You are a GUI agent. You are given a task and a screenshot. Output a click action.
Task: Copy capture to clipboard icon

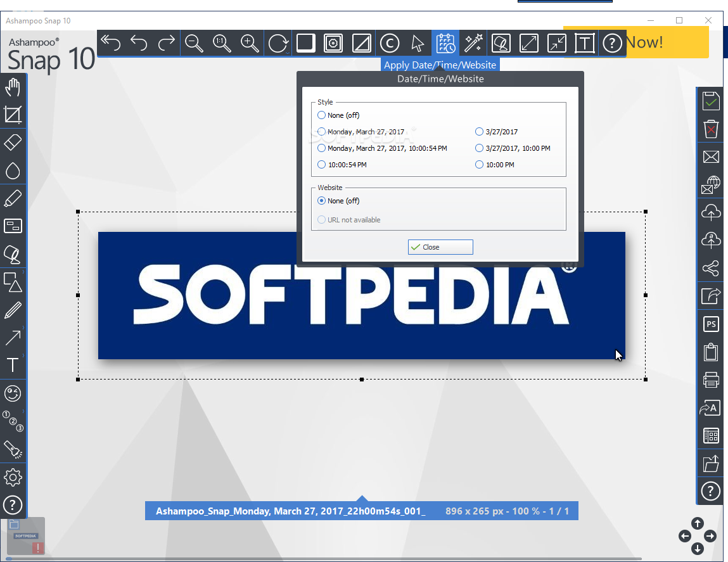pos(711,352)
